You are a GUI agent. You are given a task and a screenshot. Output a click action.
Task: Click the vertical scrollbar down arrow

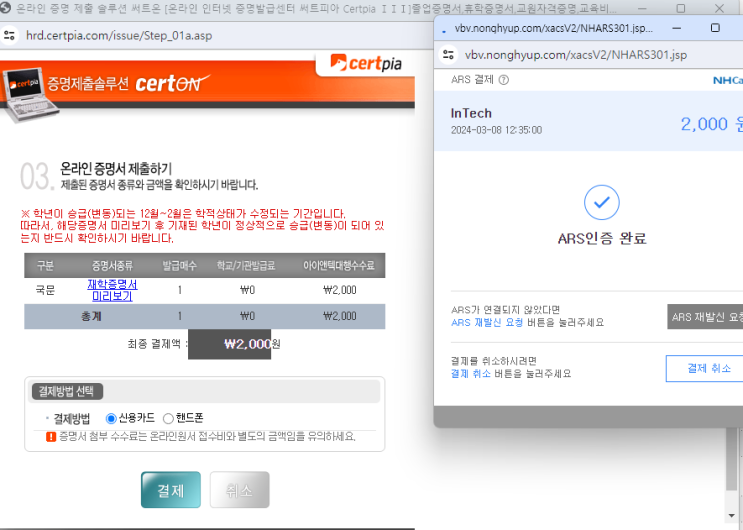click(731, 515)
